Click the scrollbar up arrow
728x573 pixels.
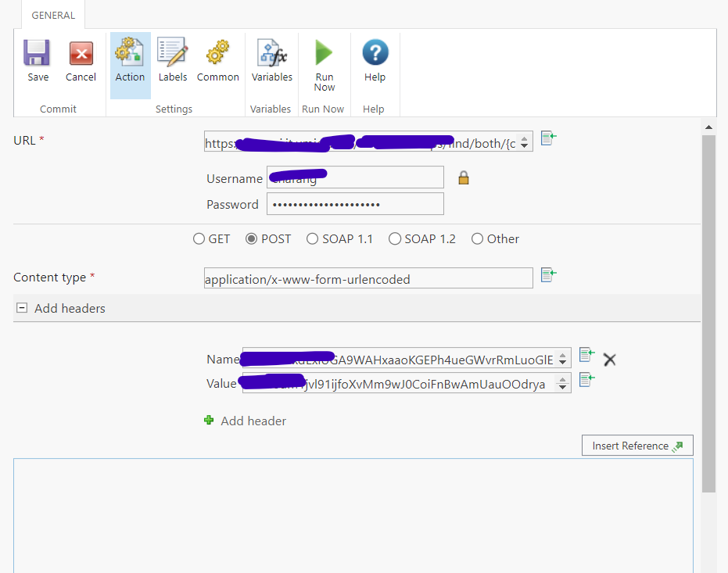708,127
